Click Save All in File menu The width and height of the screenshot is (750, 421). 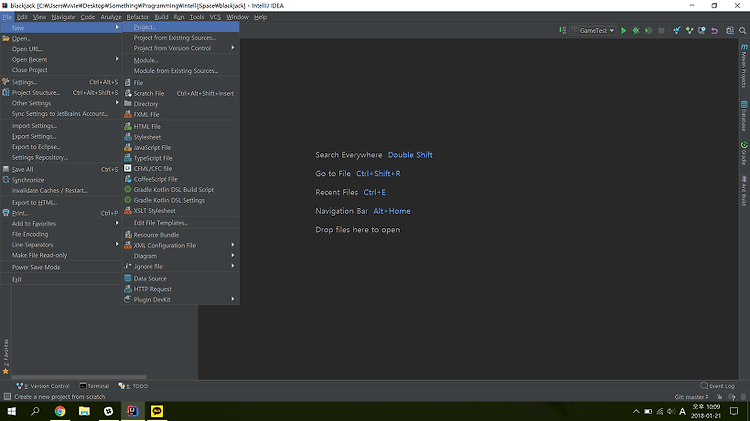coord(61,169)
